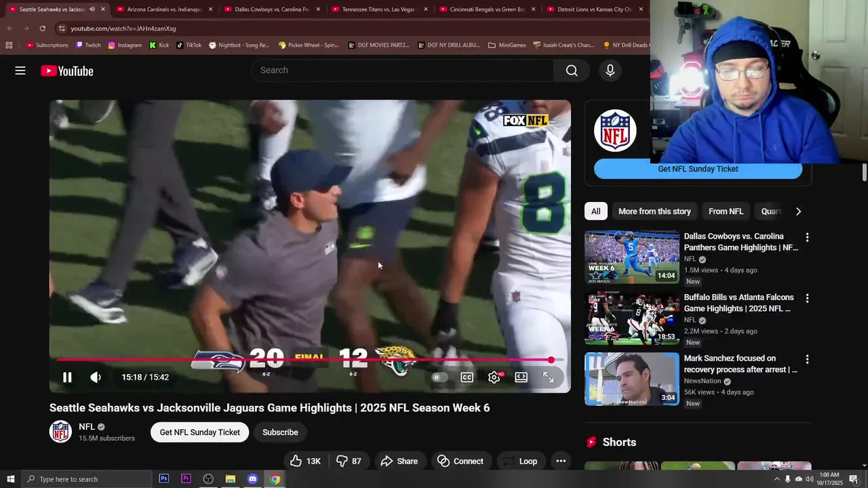Image resolution: width=868 pixels, height=488 pixels.
Task: Click blue Get NFL Sunday Ticket sidebar button
Action: (x=698, y=169)
